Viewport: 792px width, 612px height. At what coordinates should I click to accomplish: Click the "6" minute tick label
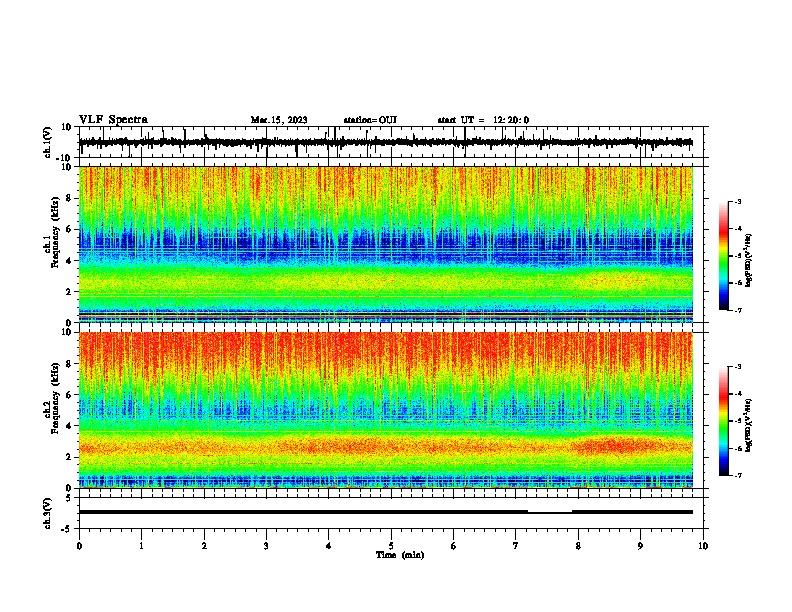click(454, 546)
